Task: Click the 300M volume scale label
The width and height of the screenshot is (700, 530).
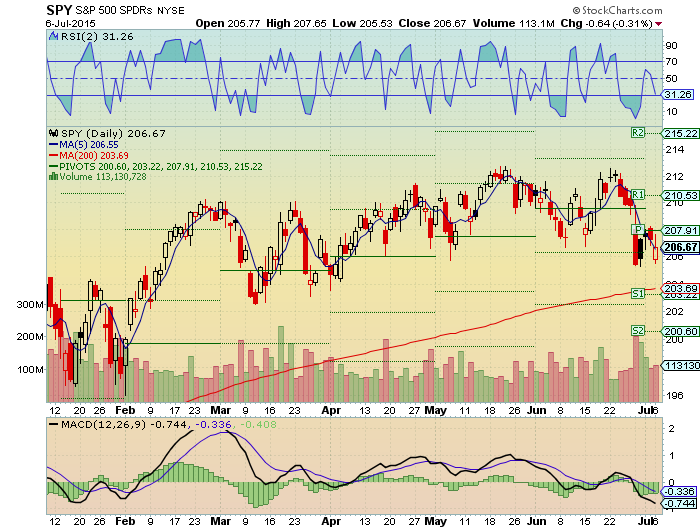Action: pyautogui.click(x=30, y=305)
